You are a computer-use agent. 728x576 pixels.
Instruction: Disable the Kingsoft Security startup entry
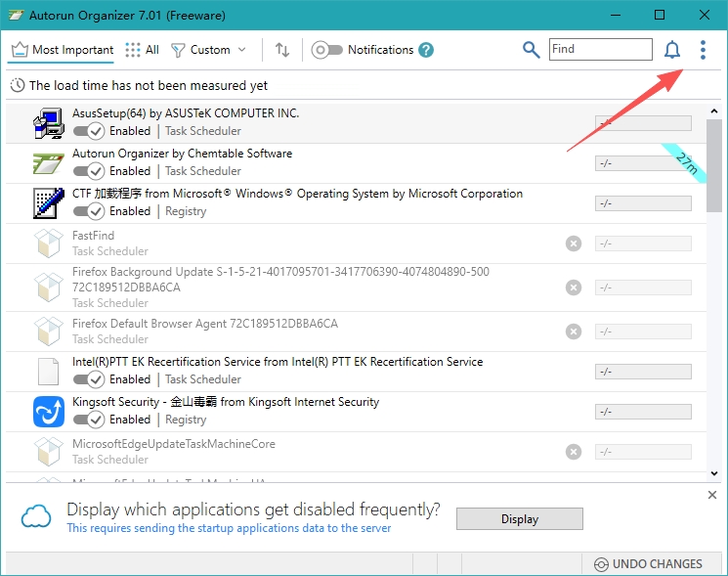[x=89, y=420]
